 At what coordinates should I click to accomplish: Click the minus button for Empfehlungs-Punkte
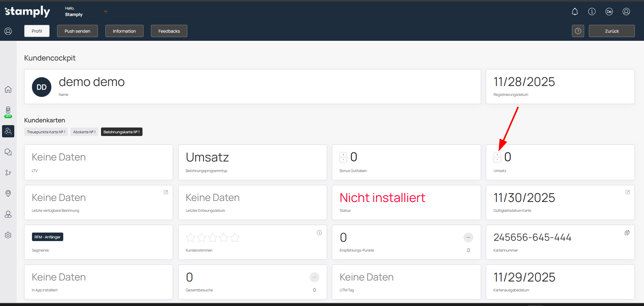pos(468,237)
